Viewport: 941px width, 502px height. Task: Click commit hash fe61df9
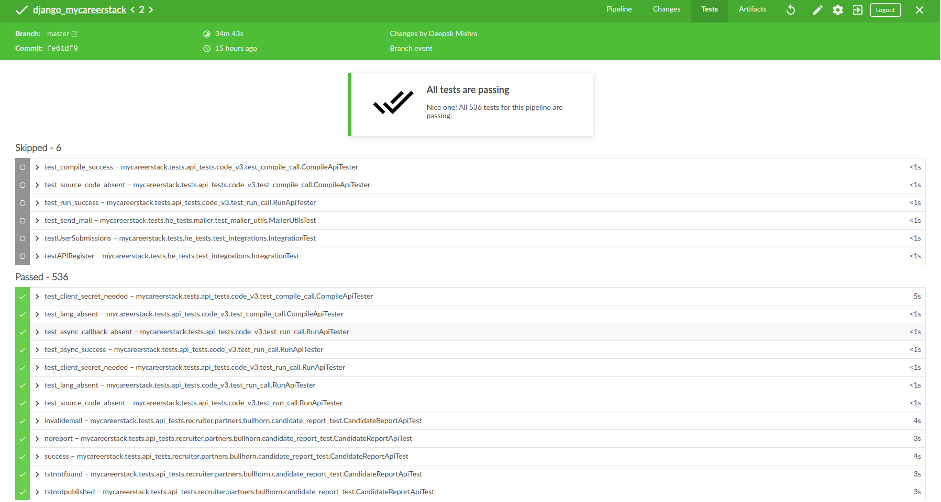click(x=62, y=49)
